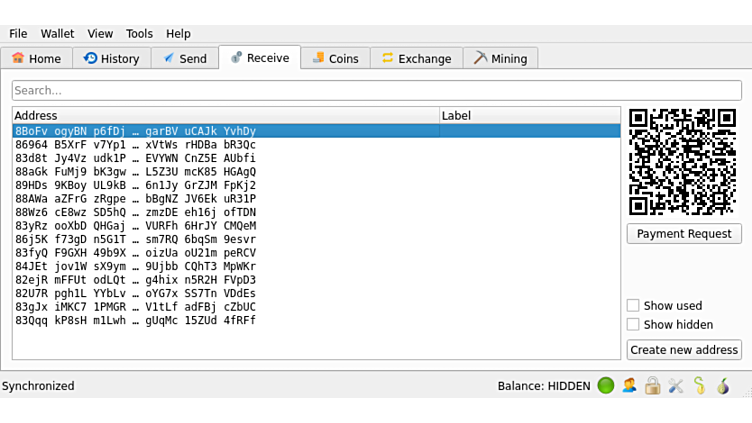Open preferences via the wrench-screwdriver icon
Viewport: 752px width, 423px height.
[675, 386]
